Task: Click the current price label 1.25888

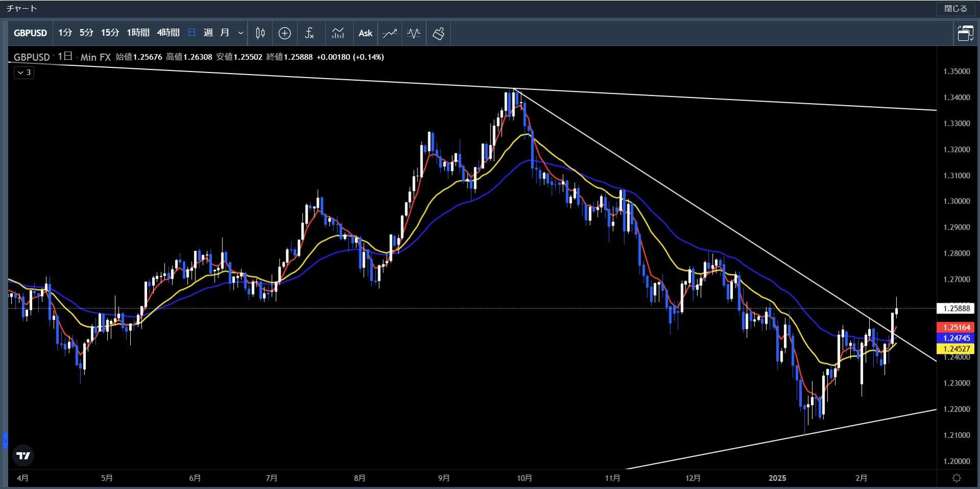Action: [x=956, y=308]
